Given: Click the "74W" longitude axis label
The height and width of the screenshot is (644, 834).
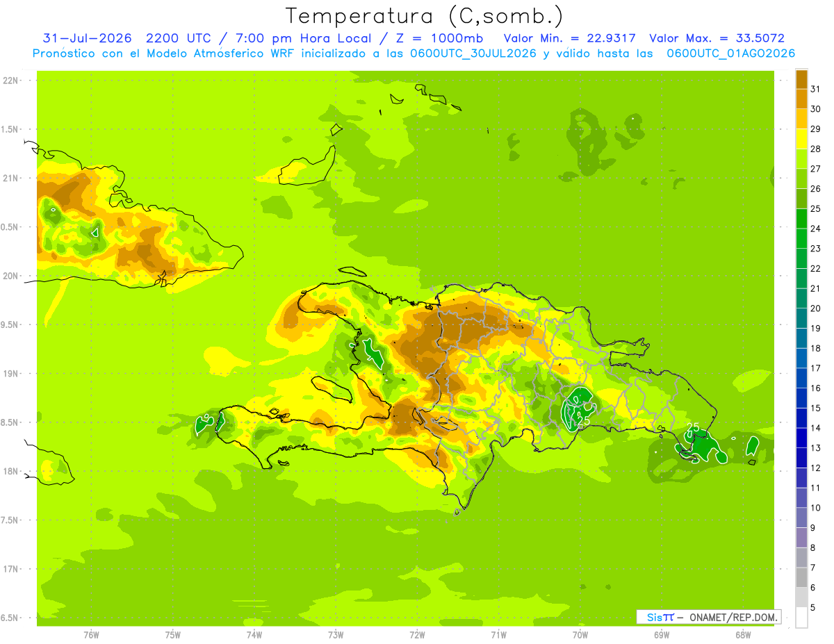Looking at the screenshot, I should [x=254, y=634].
